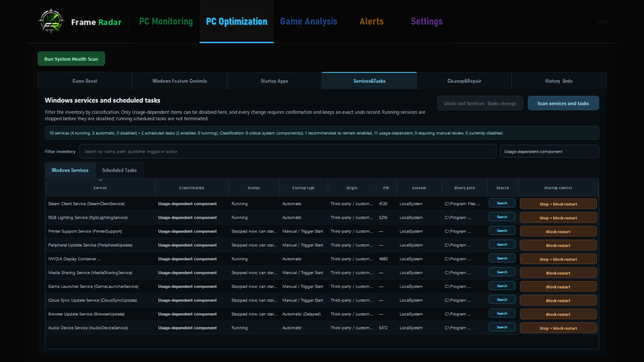Screen dimensions: 644x362
Task: Open the Settings tab
Action: 427,21
